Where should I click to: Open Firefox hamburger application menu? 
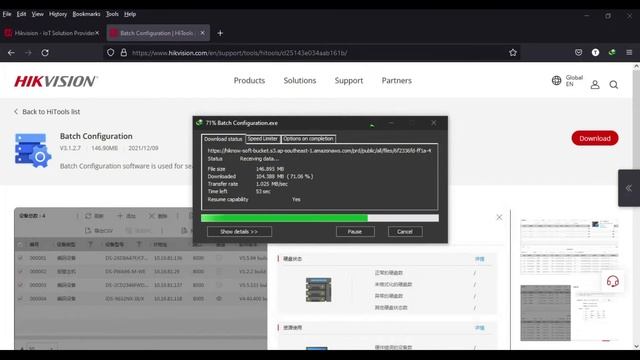(x=629, y=52)
